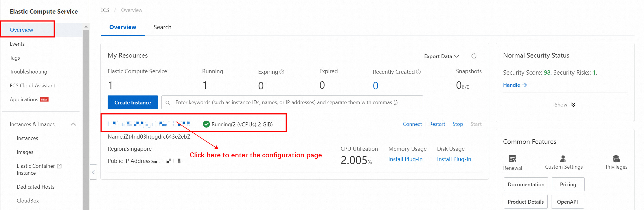Click the help icon beside Recently Created
Screen dimensions: 644x210
(418, 72)
